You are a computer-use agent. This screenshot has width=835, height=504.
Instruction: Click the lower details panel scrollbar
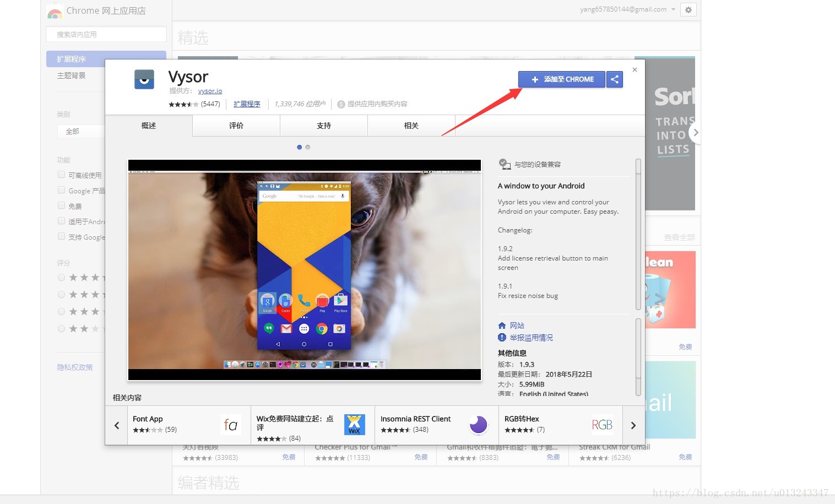638,357
